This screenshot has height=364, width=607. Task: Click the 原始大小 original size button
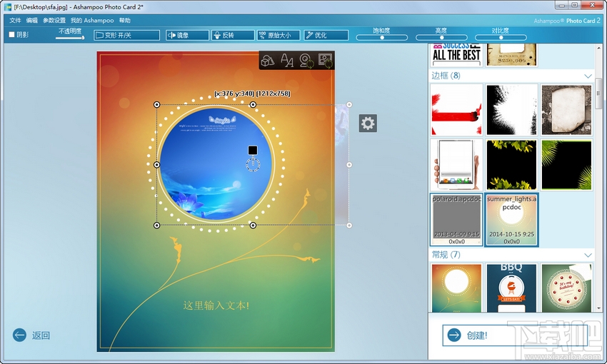pyautogui.click(x=279, y=35)
